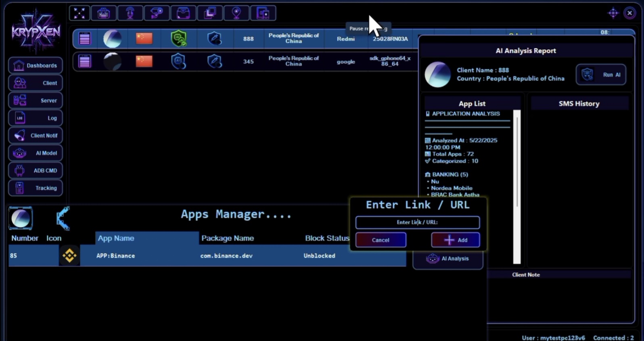The height and width of the screenshot is (341, 644).
Task: Open Tracking in sidebar
Action: [36, 188]
